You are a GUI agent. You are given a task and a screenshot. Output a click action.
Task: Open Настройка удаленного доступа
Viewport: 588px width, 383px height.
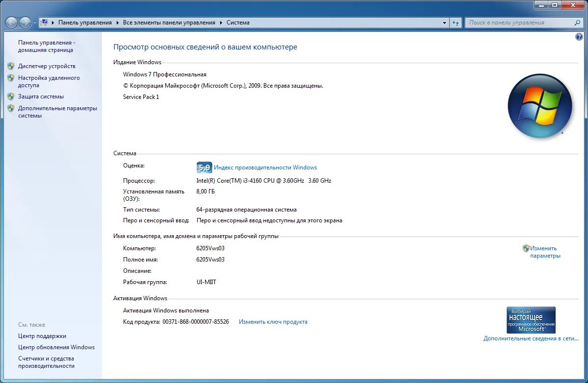(49, 82)
